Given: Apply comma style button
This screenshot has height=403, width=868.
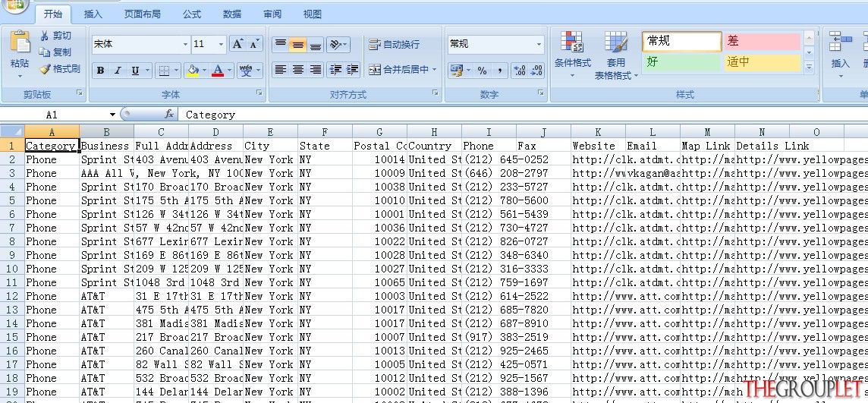Looking at the screenshot, I should (500, 71).
